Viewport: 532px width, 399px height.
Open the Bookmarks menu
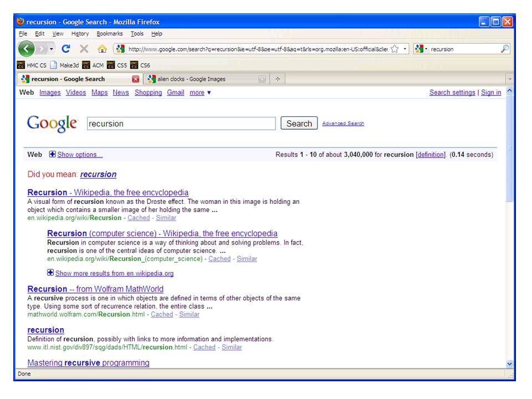tap(110, 34)
